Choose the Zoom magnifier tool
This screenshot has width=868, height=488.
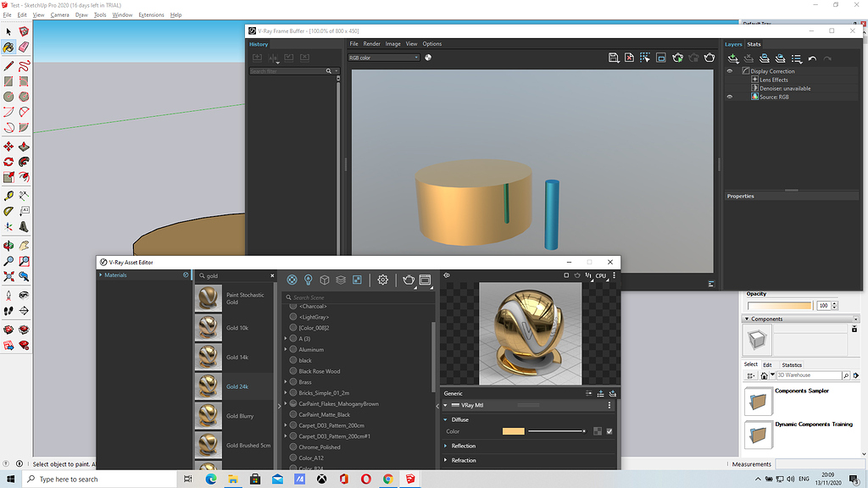click(8, 261)
